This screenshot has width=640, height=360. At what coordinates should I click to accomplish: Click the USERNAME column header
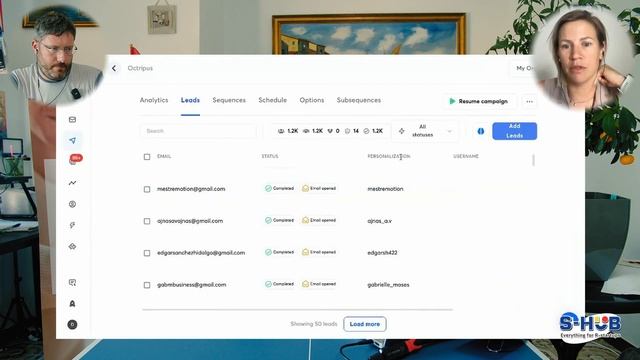point(466,156)
